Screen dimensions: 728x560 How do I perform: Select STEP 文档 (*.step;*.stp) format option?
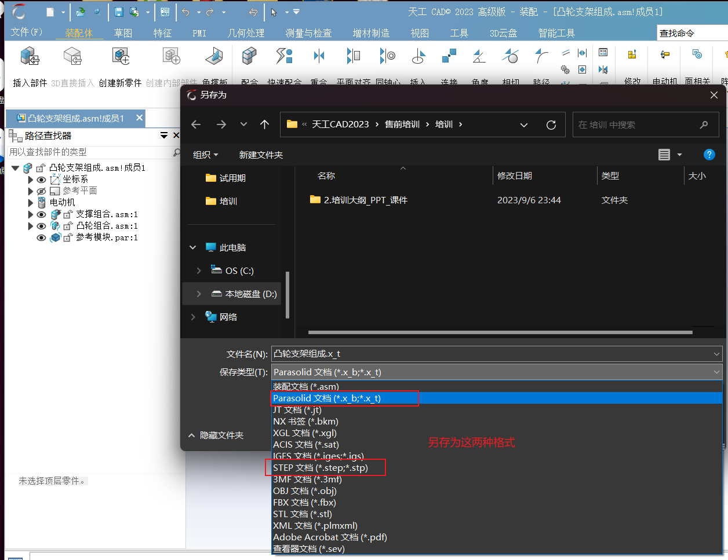tap(321, 468)
